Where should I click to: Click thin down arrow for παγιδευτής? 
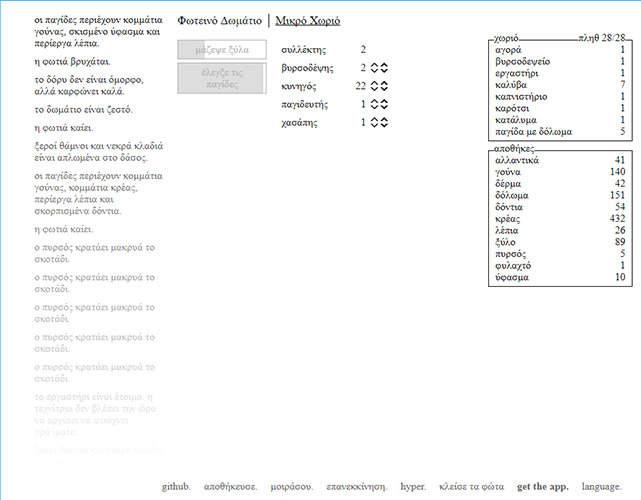(x=374, y=107)
